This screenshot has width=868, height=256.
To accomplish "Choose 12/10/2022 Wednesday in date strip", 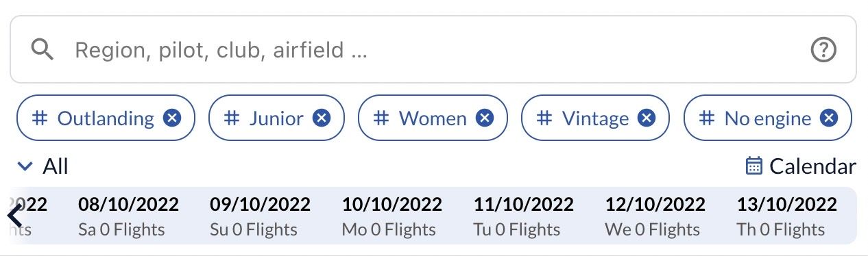I will point(655,216).
